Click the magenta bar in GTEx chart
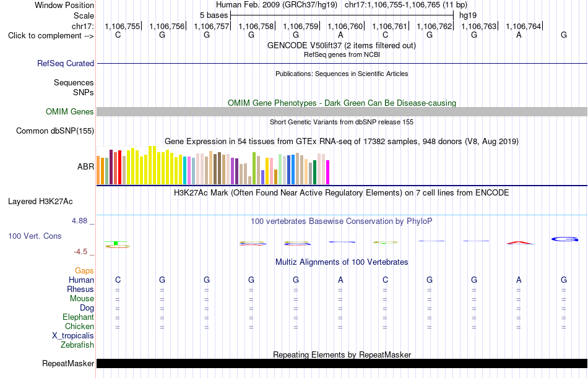 point(328,173)
